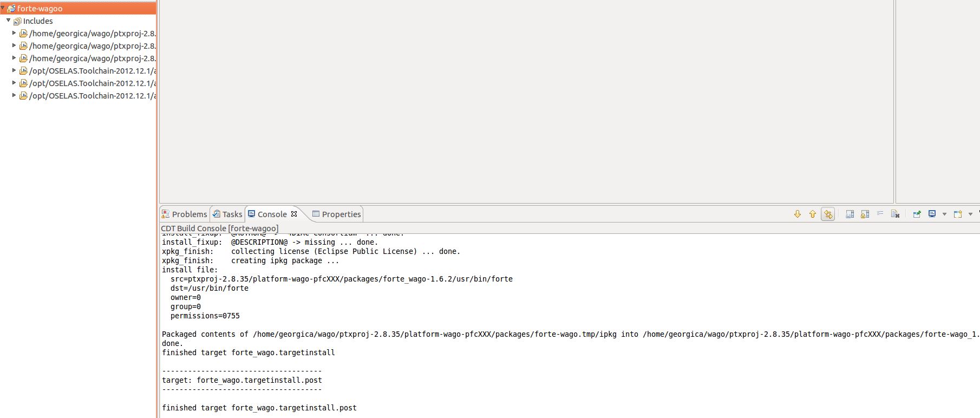Open the Properties tab
The width and height of the screenshot is (980, 418).
pos(336,214)
